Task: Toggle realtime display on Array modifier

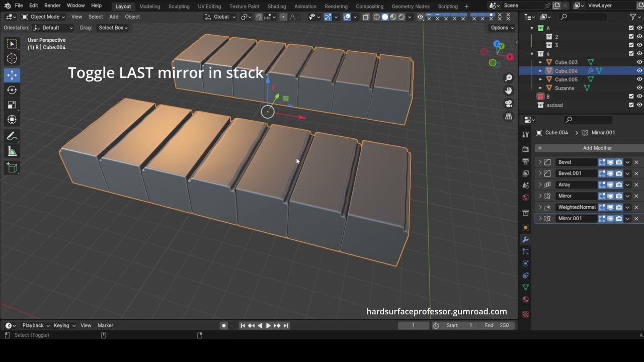Action: (610, 185)
